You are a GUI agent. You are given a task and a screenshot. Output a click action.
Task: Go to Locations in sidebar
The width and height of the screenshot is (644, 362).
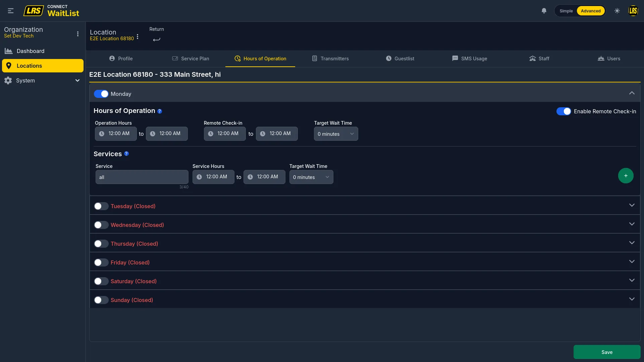tap(43, 66)
